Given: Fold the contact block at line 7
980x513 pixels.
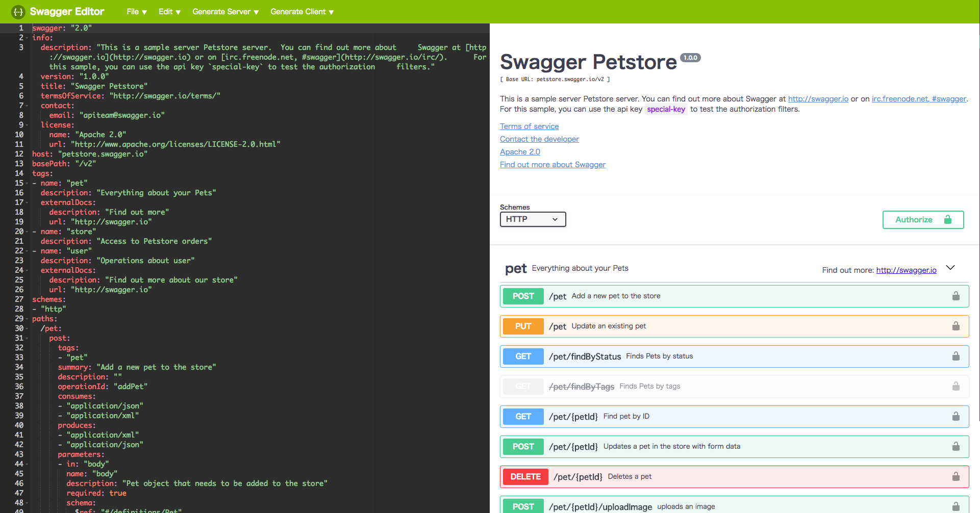Looking at the screenshot, I should [27, 106].
